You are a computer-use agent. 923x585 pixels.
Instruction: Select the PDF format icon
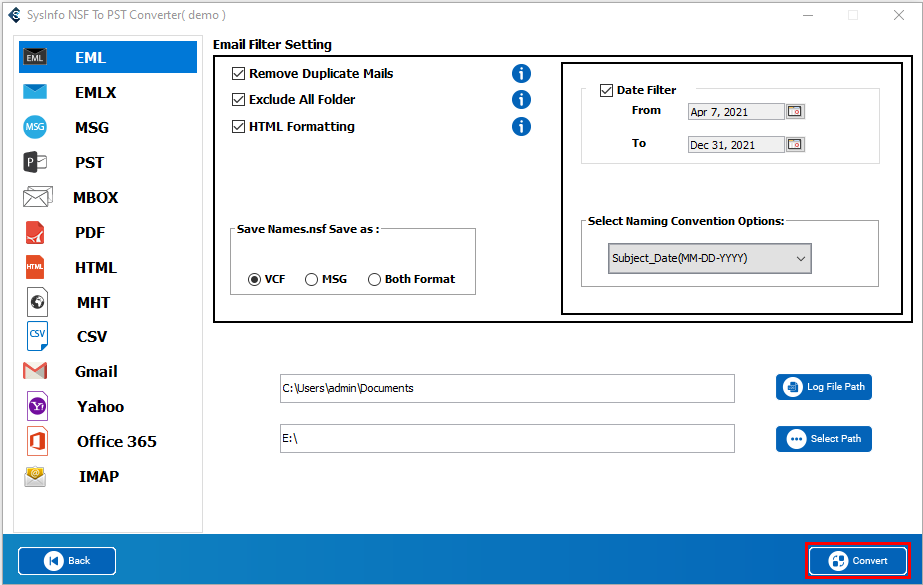pos(35,232)
